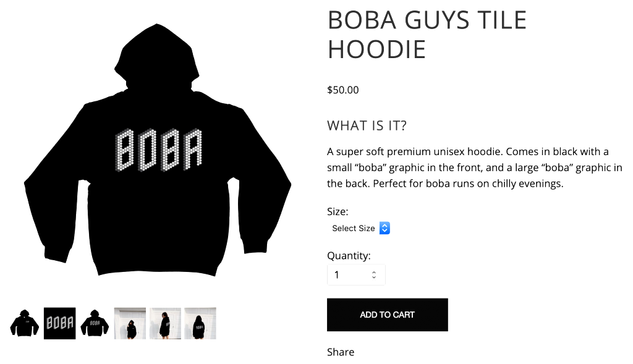The height and width of the screenshot is (364, 633).
Task: Increase quantity with the stepper up arrow
Action: coord(374,272)
